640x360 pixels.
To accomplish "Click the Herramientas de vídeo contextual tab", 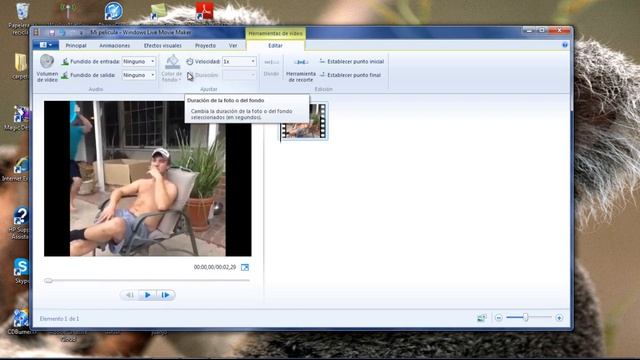I will click(276, 33).
